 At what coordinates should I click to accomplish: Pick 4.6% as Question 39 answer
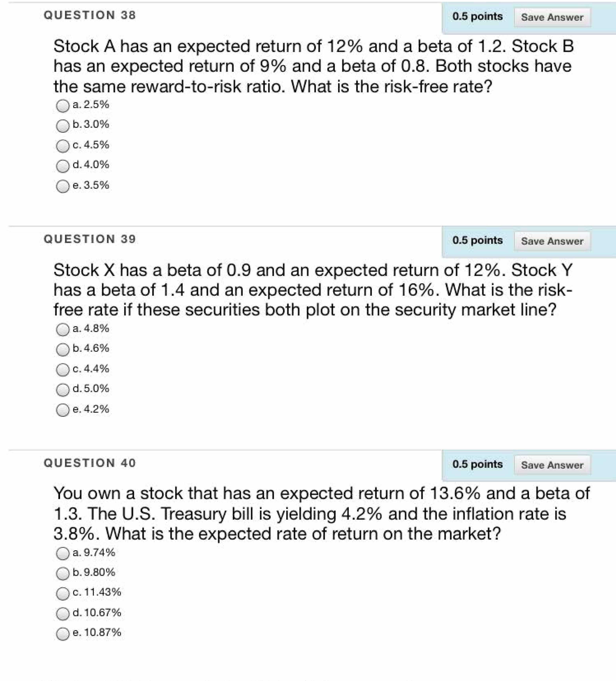pos(62,350)
